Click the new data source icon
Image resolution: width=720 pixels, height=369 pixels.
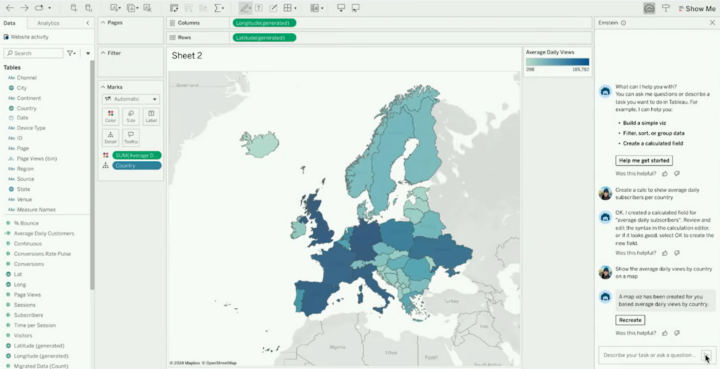[x=73, y=8]
